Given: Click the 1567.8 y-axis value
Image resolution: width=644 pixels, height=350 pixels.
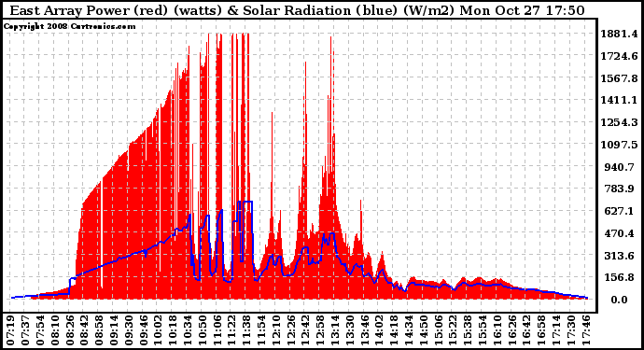Looking at the screenshot, I should (x=619, y=78).
